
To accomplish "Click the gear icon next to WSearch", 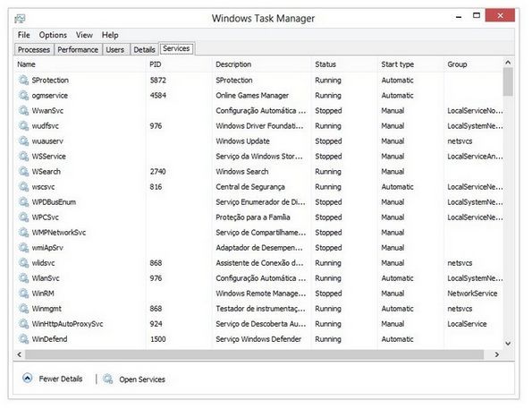I will point(23,172).
